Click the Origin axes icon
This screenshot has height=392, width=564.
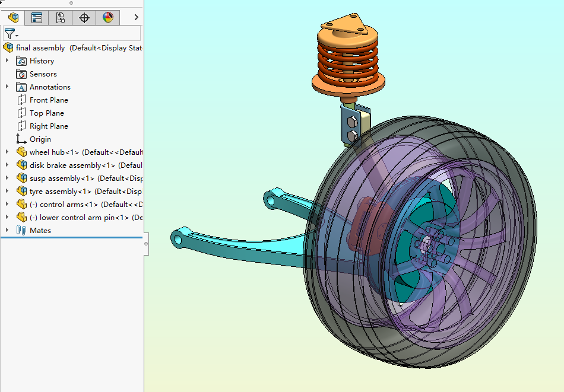pos(21,139)
